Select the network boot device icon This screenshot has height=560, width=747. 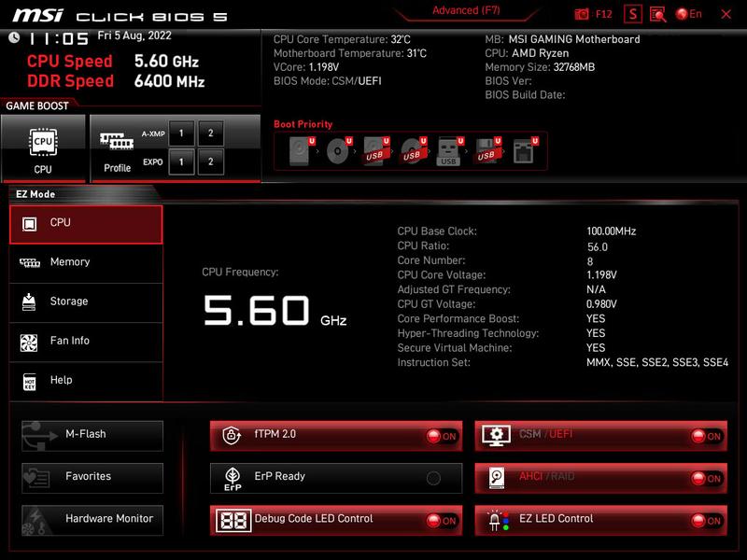(x=525, y=151)
